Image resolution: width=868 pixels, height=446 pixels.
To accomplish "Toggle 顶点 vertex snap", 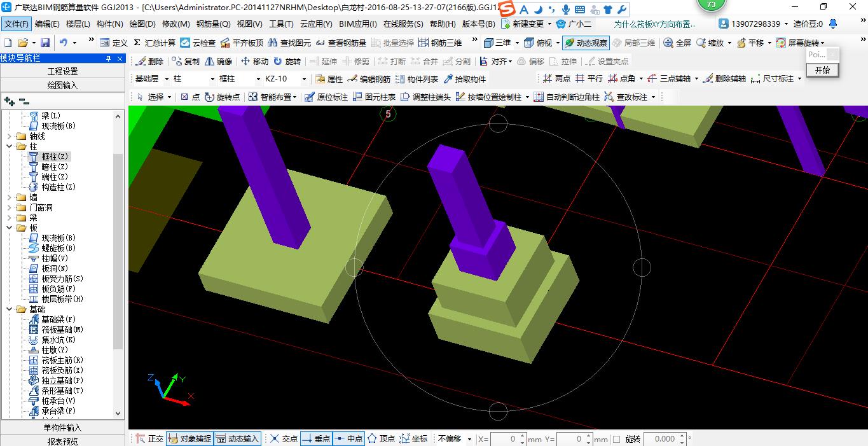I will 381,438.
